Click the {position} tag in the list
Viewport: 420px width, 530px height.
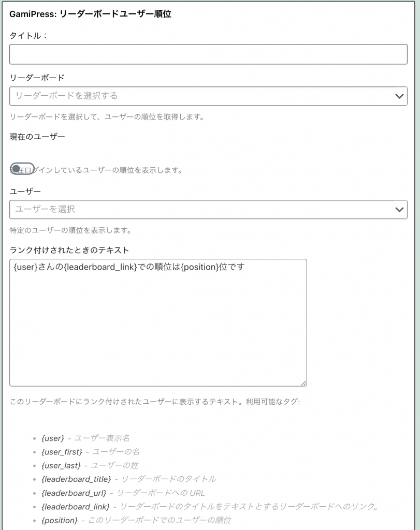(60, 521)
